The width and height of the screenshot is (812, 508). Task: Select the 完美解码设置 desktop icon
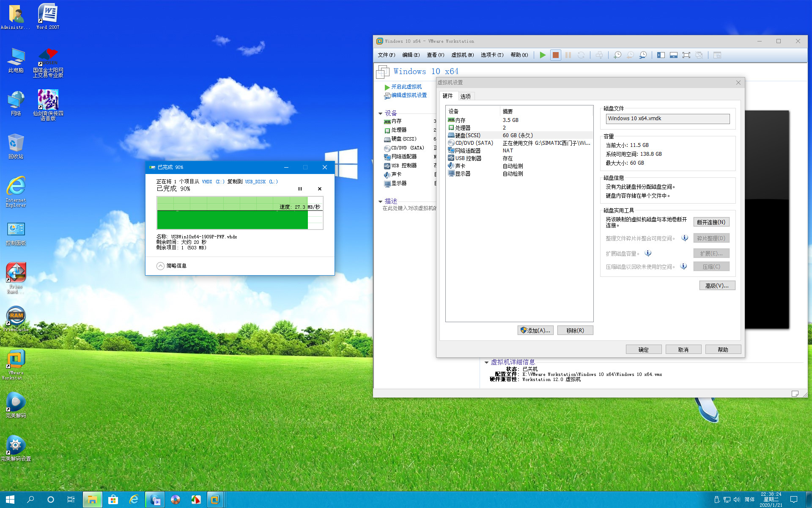click(x=16, y=448)
